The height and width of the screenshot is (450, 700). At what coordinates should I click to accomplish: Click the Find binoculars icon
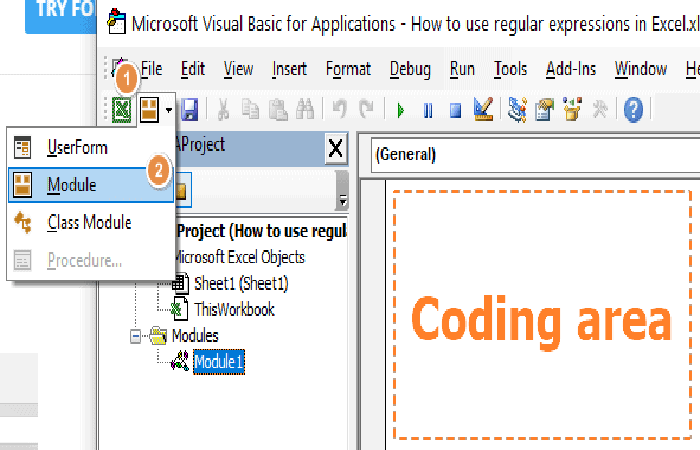(305, 110)
